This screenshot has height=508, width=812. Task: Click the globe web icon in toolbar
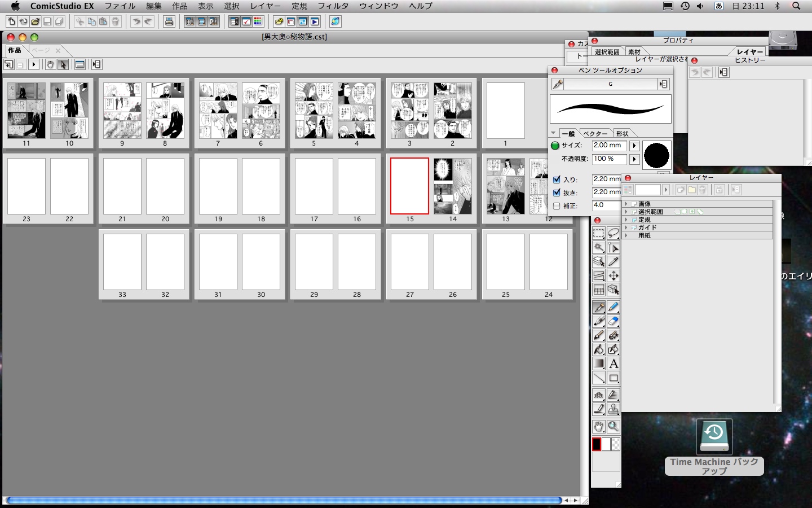(x=336, y=21)
